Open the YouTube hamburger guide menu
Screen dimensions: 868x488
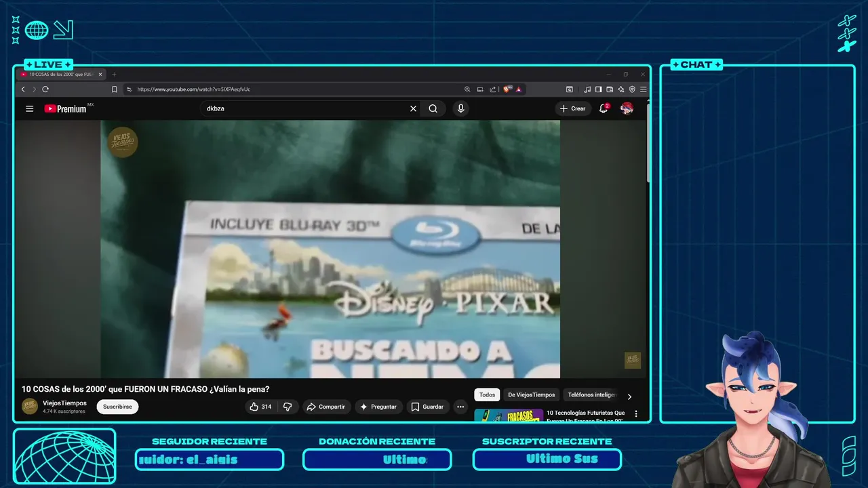tap(29, 108)
